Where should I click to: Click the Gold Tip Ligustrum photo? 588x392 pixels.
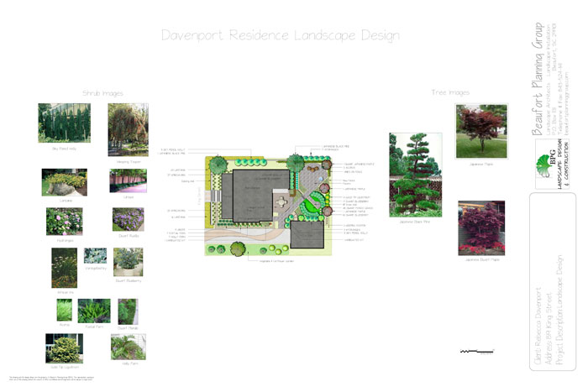click(x=64, y=348)
